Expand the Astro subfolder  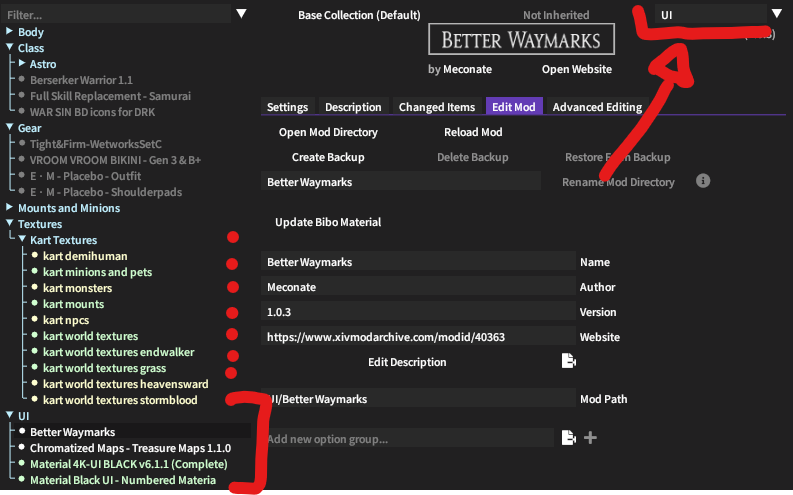point(22,64)
